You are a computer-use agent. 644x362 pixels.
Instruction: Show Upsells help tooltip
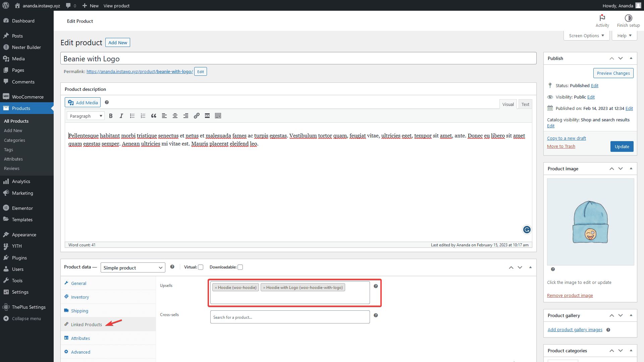click(376, 286)
